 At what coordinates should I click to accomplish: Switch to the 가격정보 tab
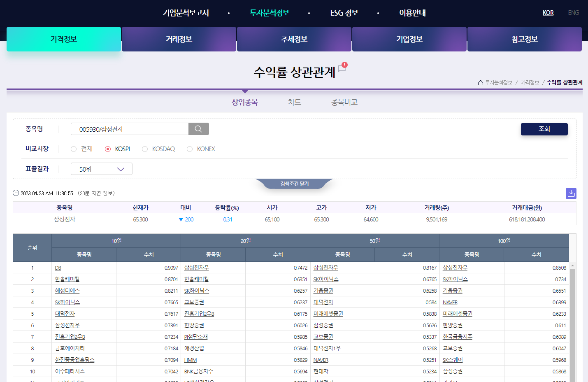(x=64, y=39)
